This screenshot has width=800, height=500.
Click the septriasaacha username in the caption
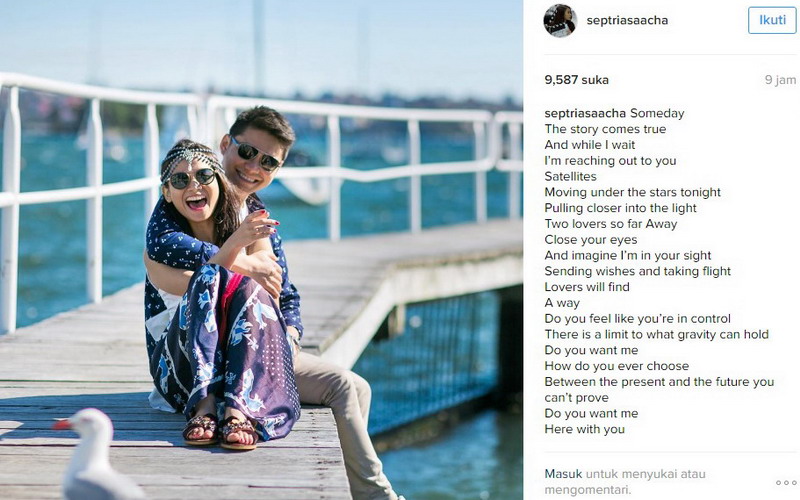click(585, 113)
